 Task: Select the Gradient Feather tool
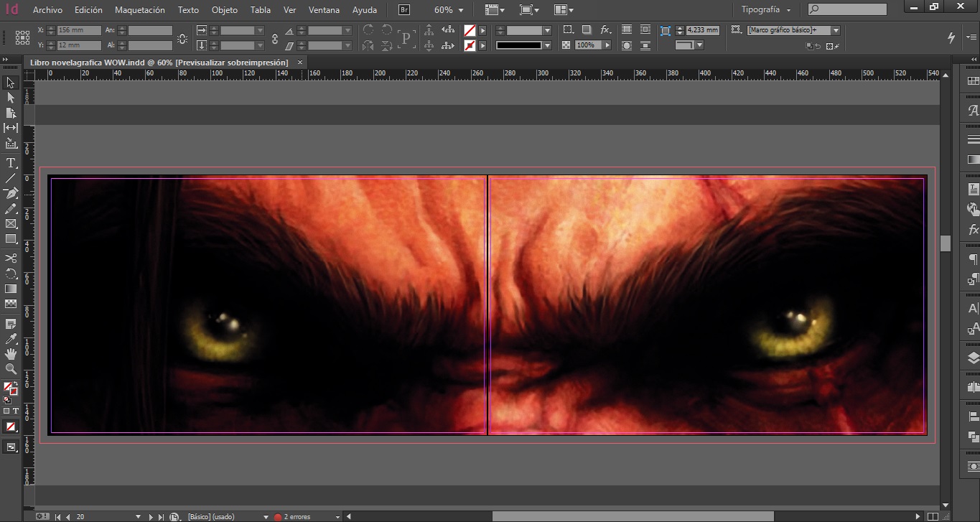click(x=11, y=303)
